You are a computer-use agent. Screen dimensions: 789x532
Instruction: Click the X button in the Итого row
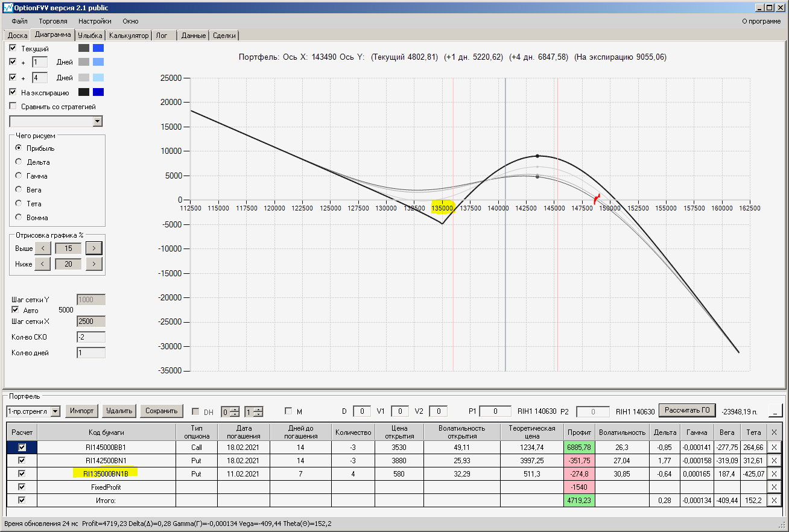click(x=775, y=501)
